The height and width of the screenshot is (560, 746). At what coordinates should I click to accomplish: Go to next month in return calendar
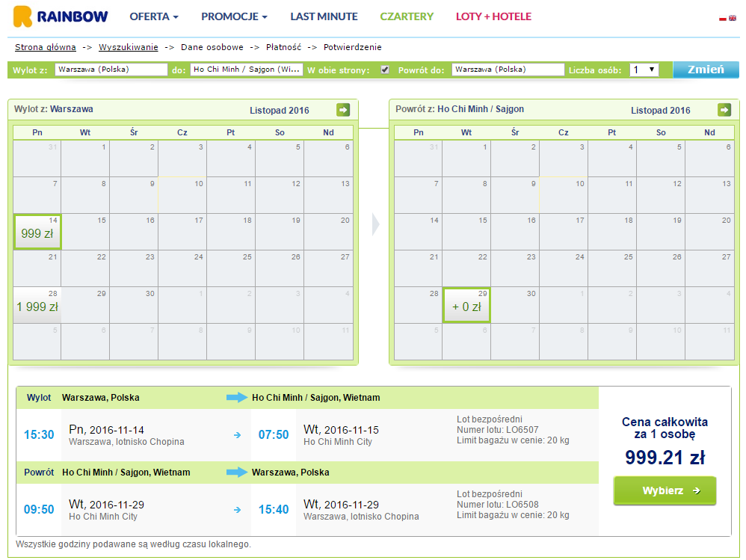tap(724, 110)
